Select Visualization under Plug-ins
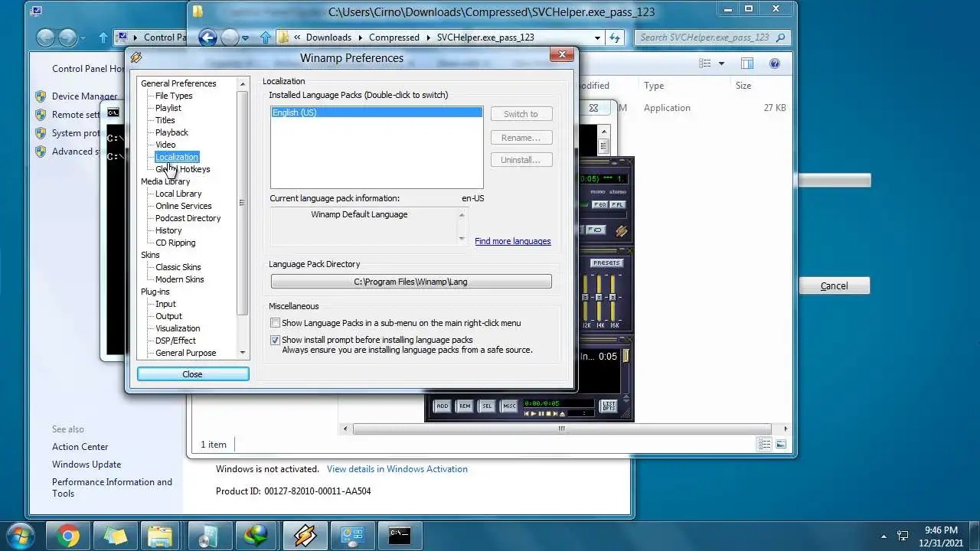 tap(178, 328)
